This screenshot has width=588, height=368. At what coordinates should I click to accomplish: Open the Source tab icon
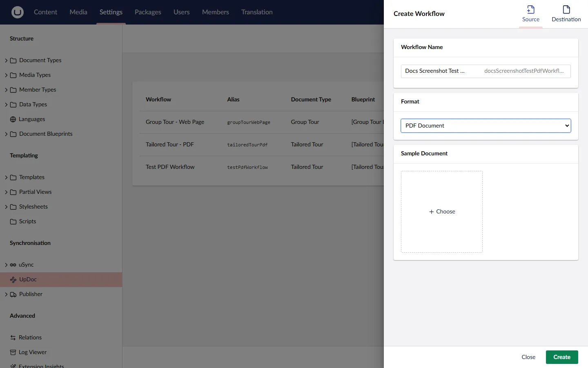click(x=531, y=9)
